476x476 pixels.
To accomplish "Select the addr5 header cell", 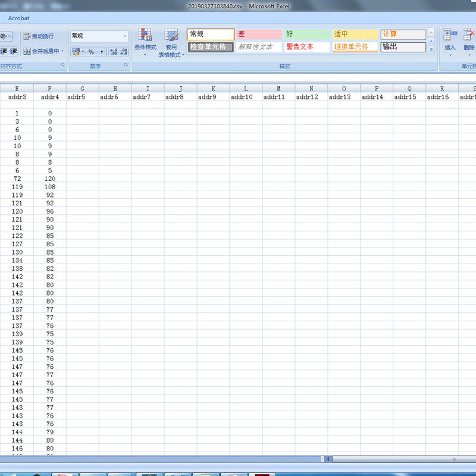I will [x=83, y=97].
